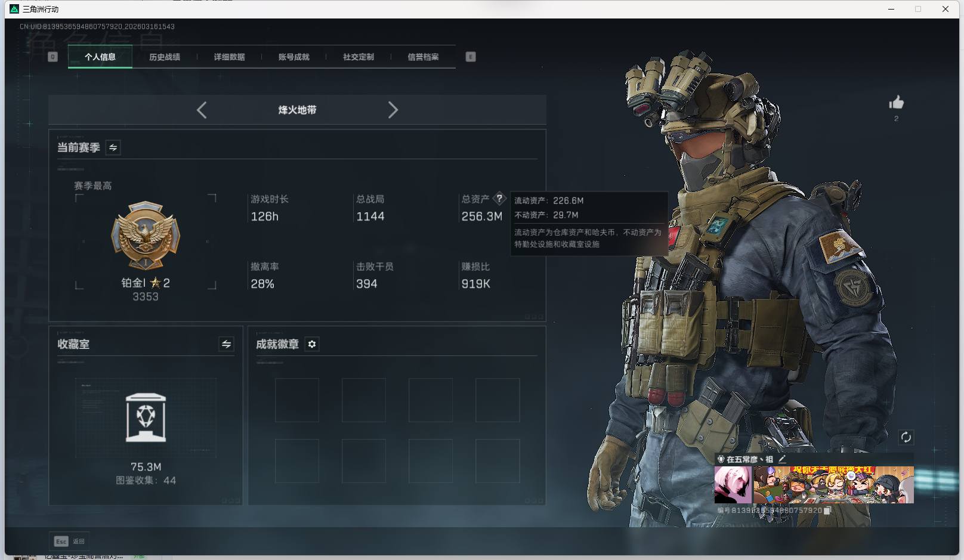This screenshot has height=560, width=964.
Task: Click the 赛季最高 label
Action: 93,186
